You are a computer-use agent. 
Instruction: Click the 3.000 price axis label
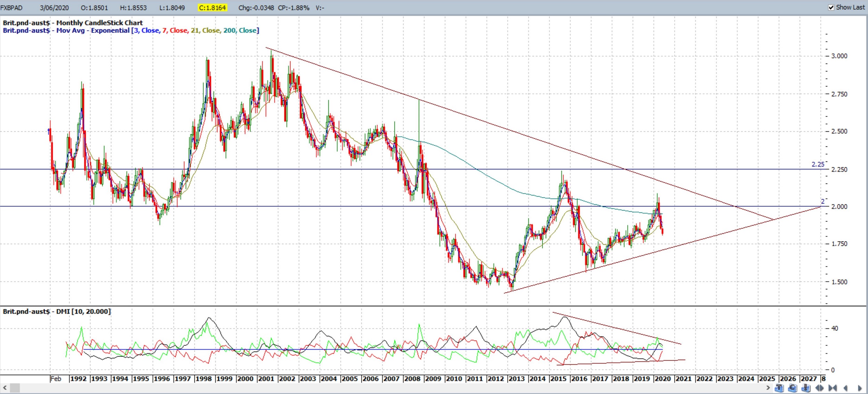click(839, 56)
